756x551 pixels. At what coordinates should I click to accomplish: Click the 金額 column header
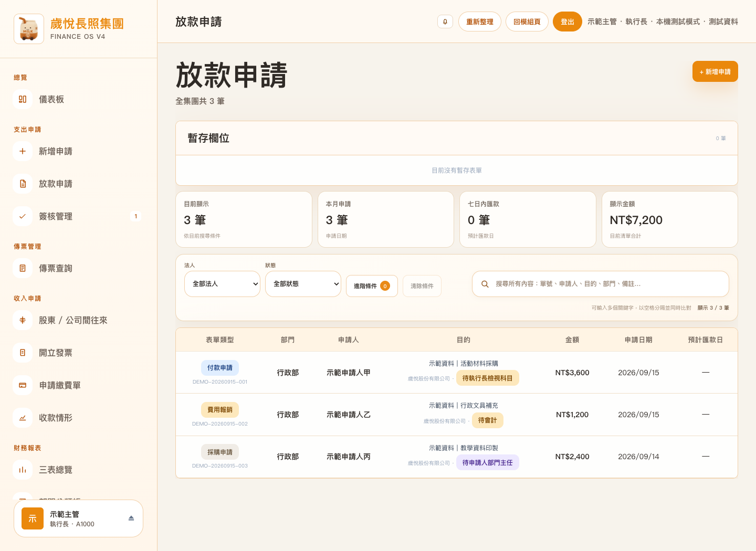click(572, 340)
